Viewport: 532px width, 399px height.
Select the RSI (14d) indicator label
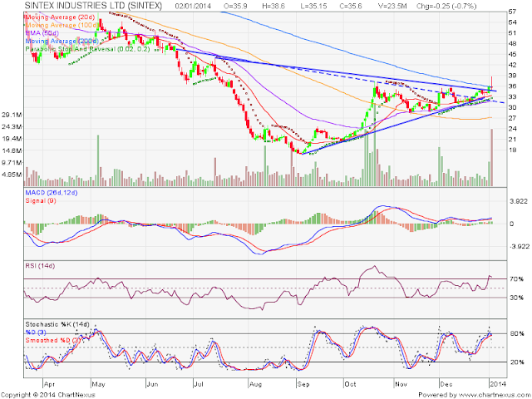coord(40,266)
